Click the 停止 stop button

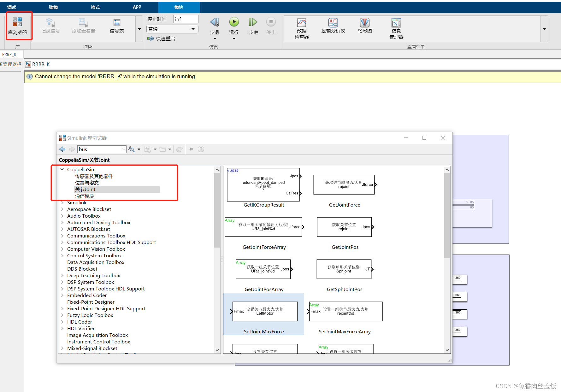pyautogui.click(x=271, y=22)
